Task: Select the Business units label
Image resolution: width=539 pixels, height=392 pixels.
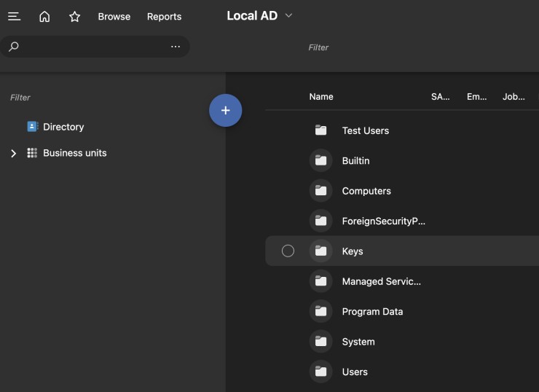Action: tap(74, 153)
